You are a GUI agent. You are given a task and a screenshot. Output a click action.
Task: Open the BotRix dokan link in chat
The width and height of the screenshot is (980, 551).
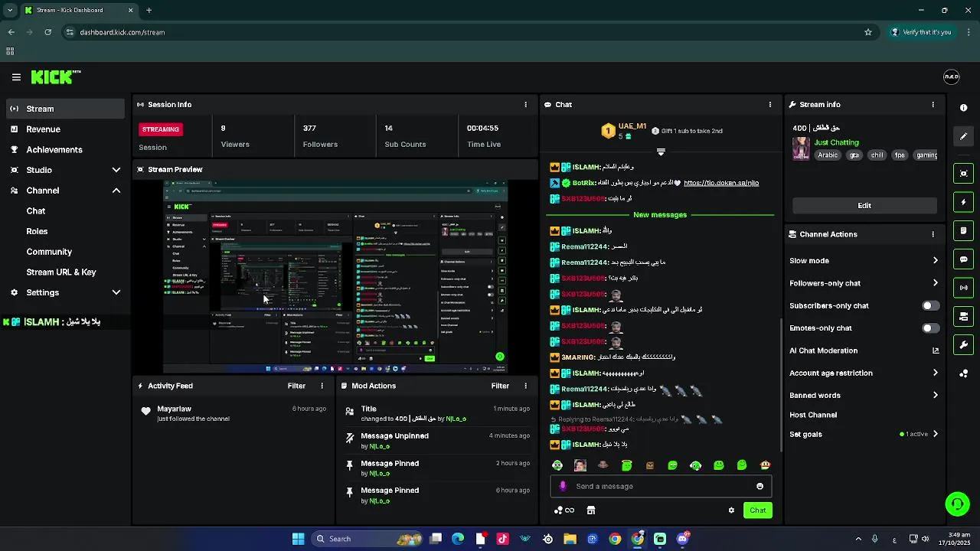pyautogui.click(x=721, y=183)
